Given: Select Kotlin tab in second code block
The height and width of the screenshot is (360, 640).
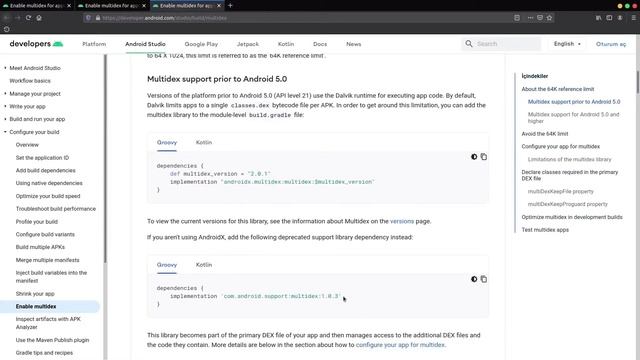Looking at the screenshot, I should click(204, 265).
